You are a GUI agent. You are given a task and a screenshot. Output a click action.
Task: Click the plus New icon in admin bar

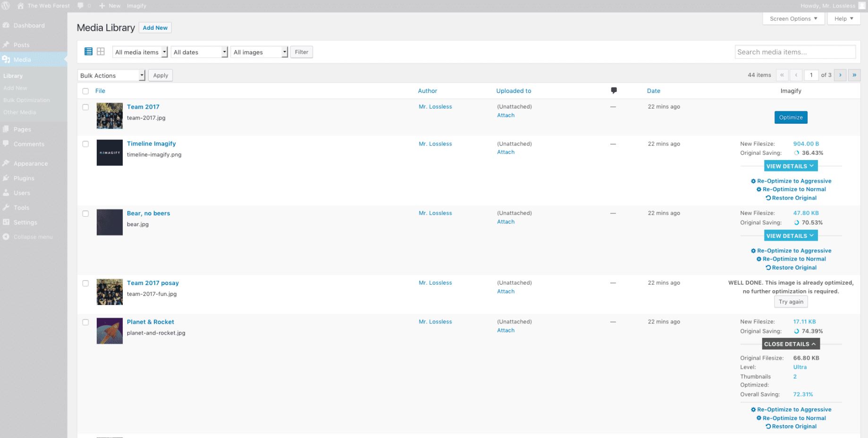pos(102,6)
